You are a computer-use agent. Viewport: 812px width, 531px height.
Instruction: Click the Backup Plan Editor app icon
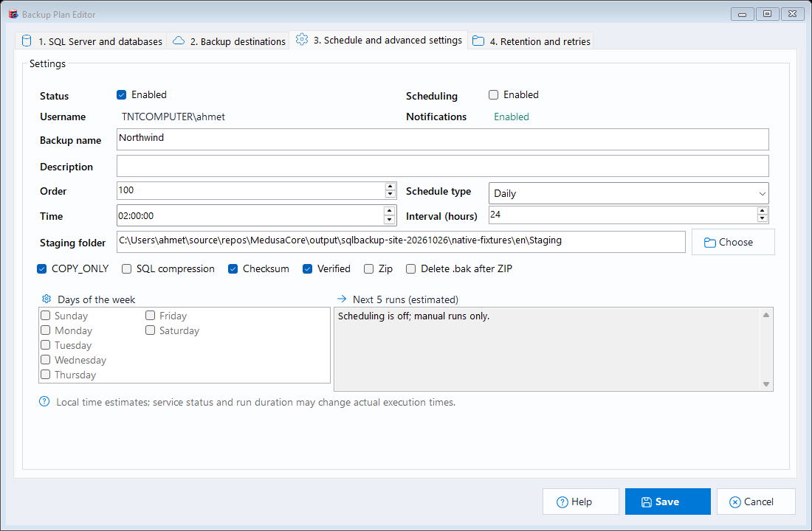tap(13, 14)
